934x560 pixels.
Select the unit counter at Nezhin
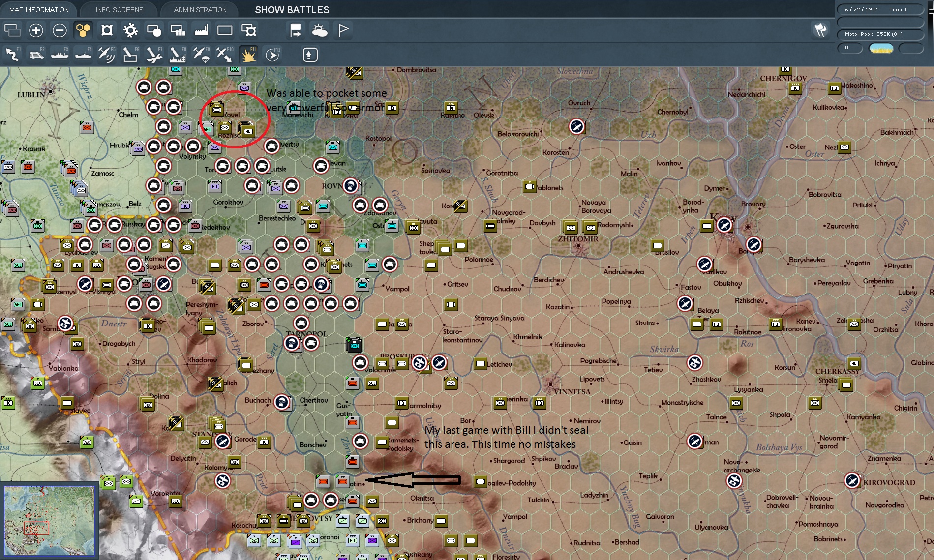click(x=844, y=147)
